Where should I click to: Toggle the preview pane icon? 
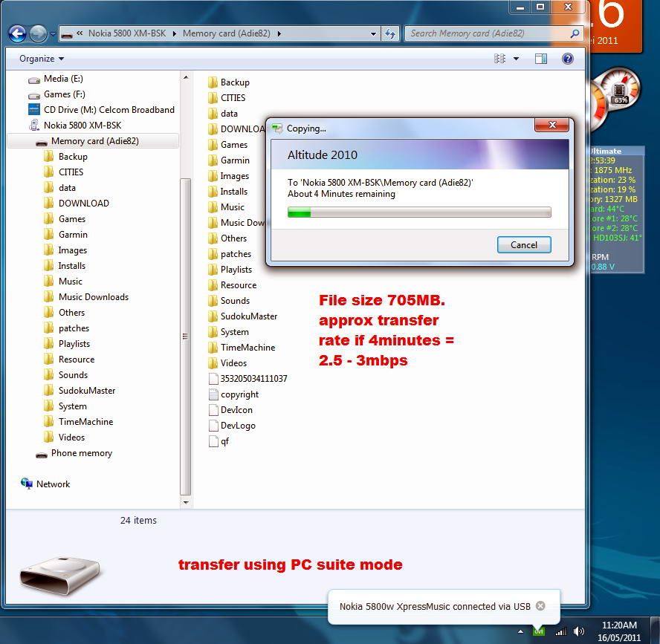tap(541, 59)
